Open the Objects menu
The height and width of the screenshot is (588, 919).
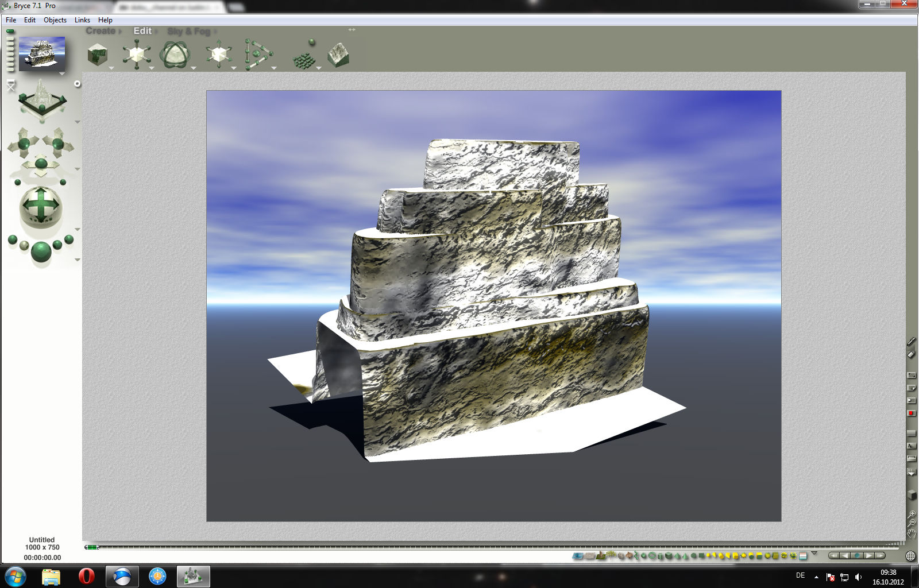[x=55, y=20]
